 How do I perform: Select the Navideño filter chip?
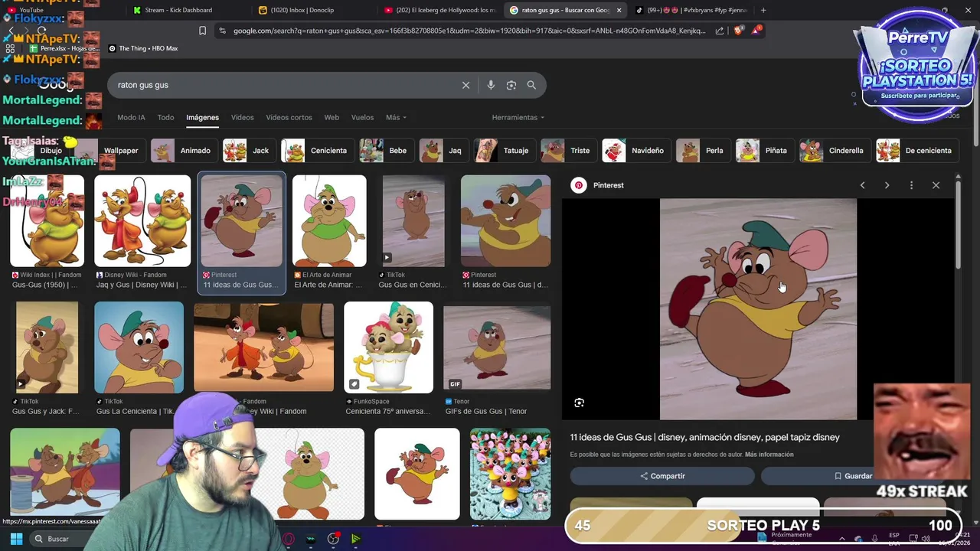635,151
